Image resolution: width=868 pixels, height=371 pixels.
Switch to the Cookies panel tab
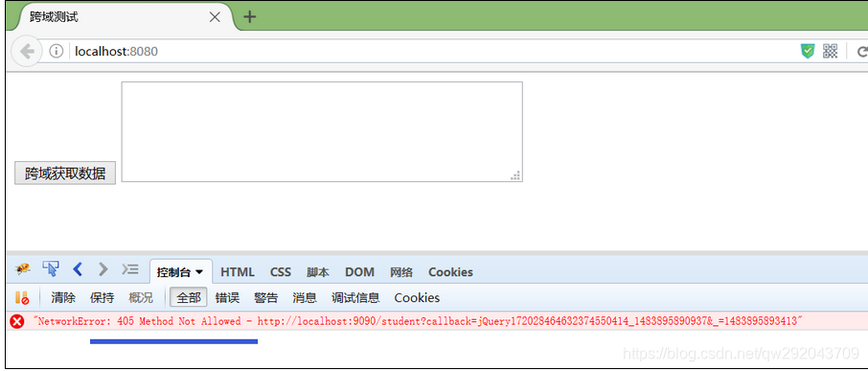450,272
